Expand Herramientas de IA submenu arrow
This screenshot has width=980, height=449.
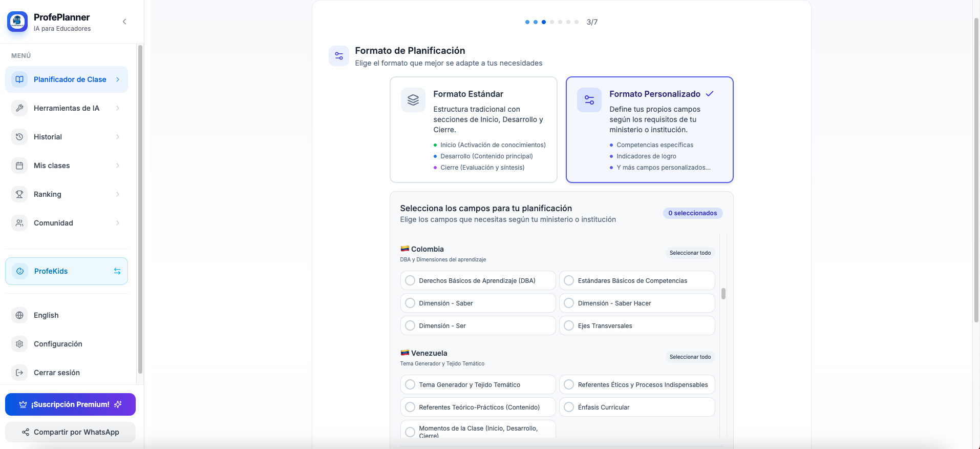(118, 108)
